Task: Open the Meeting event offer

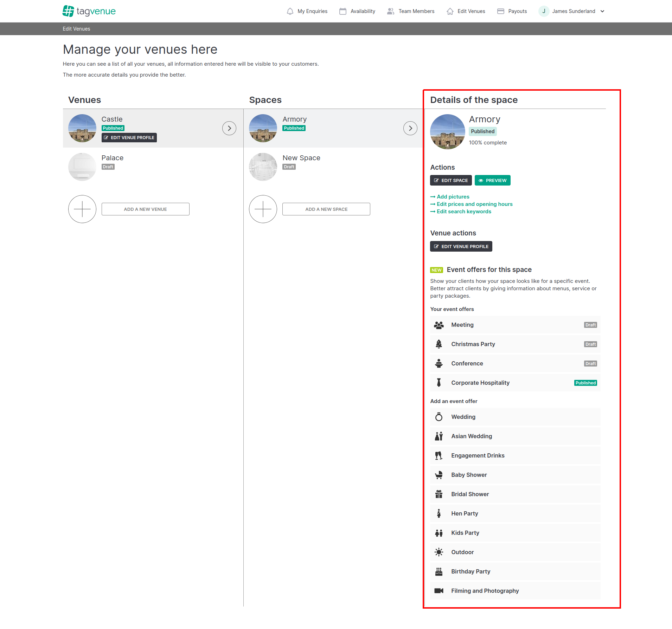Action: (x=515, y=325)
